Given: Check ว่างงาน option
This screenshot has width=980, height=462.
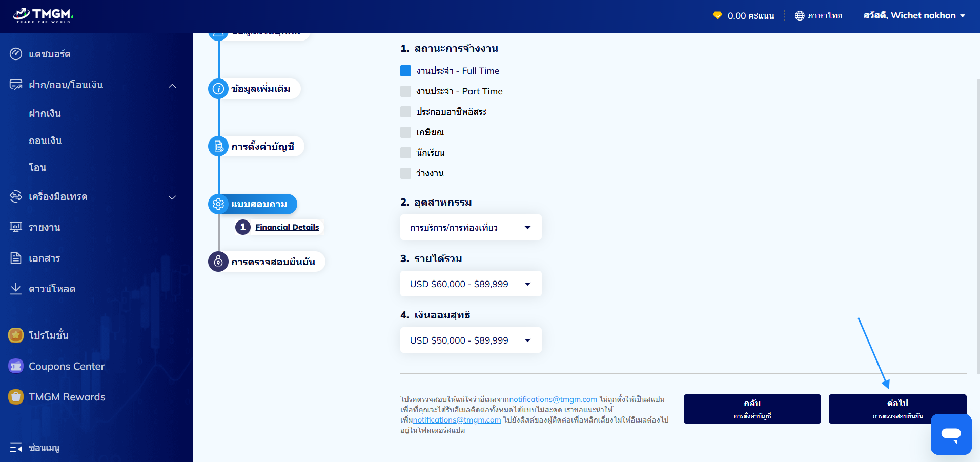Looking at the screenshot, I should [x=405, y=173].
